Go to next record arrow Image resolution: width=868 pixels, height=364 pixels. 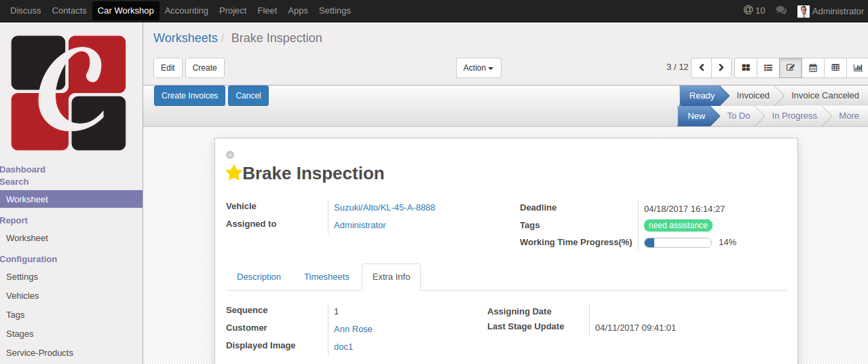pos(721,68)
